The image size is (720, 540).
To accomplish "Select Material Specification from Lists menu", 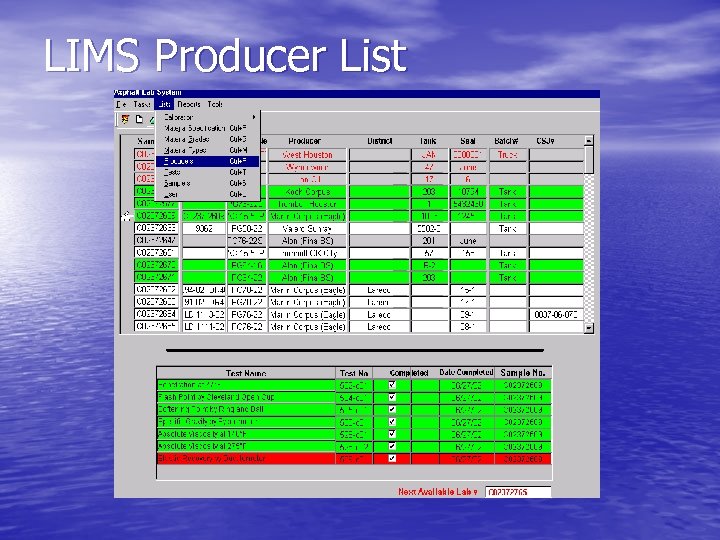I will point(208,128).
